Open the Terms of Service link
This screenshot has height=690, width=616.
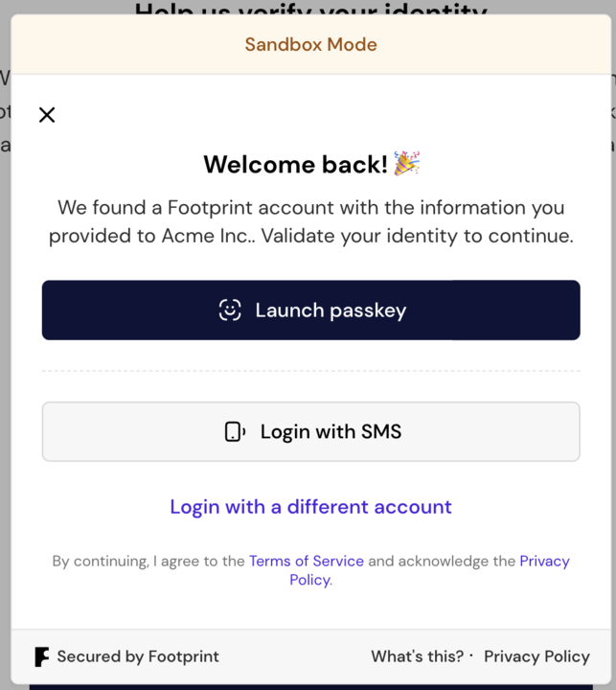307,562
